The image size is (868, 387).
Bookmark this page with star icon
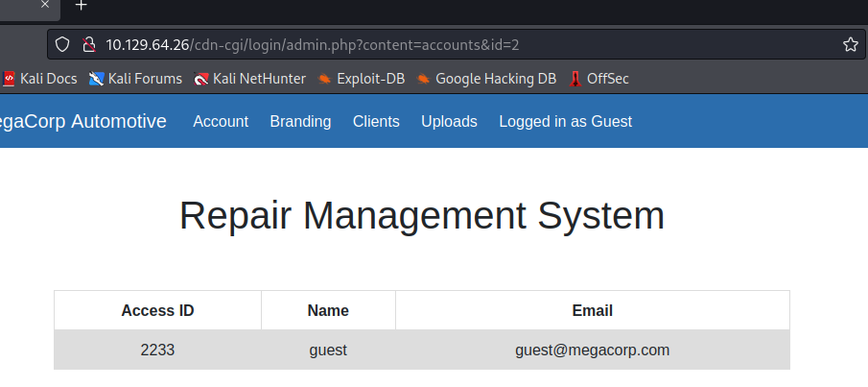851,44
